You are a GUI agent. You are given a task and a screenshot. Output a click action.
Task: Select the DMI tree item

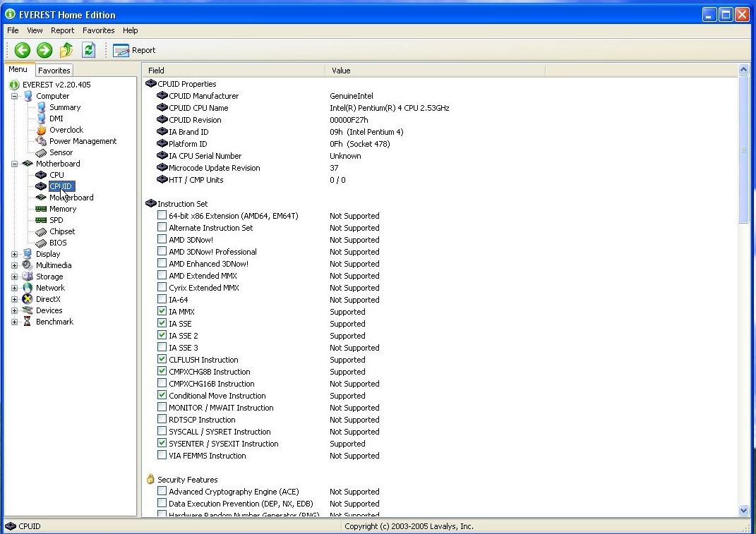point(56,119)
